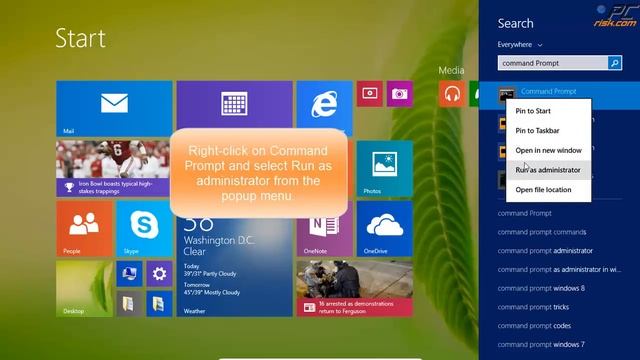Click suggestion 'command prompt tricks'
Image resolution: width=640 pixels, height=360 pixels.
pyautogui.click(x=533, y=307)
